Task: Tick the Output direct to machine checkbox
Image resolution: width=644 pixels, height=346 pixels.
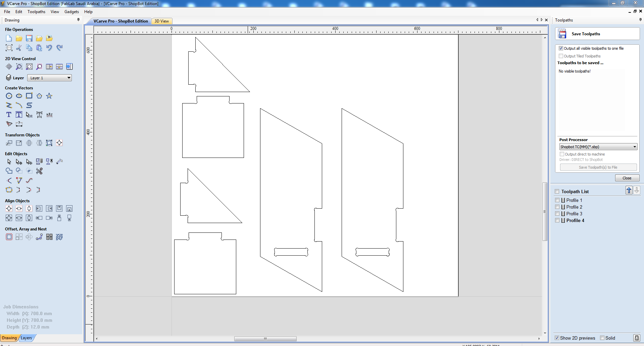Action: pos(562,154)
